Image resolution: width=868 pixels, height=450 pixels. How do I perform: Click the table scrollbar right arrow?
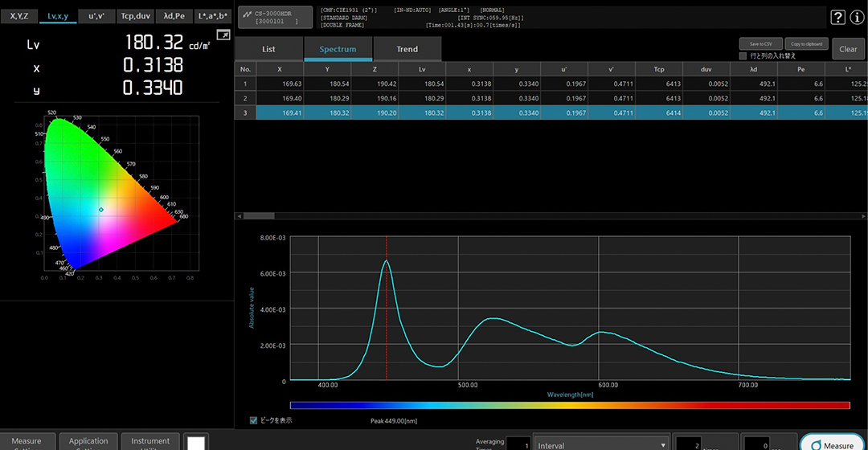863,216
